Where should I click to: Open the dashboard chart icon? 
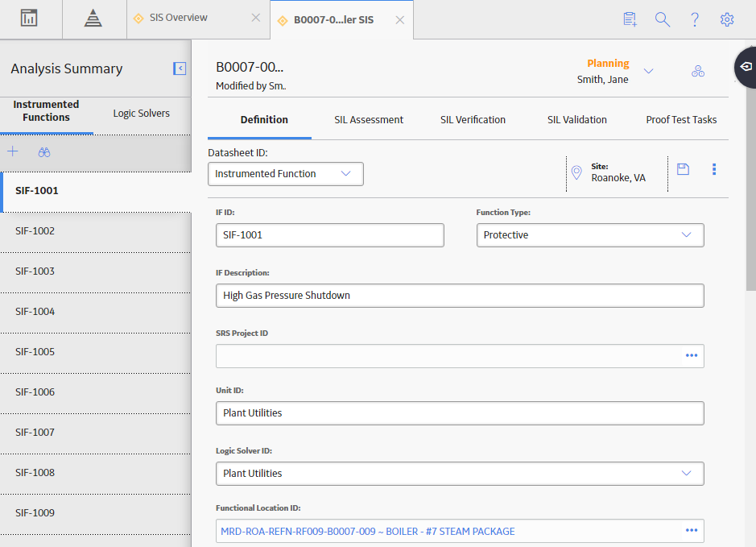click(29, 19)
